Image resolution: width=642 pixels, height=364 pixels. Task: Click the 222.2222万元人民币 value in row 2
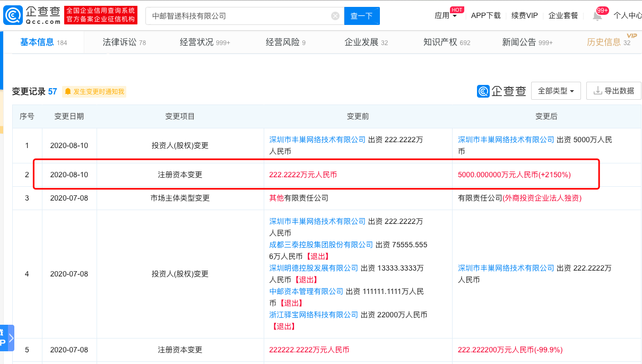pyautogui.click(x=303, y=175)
